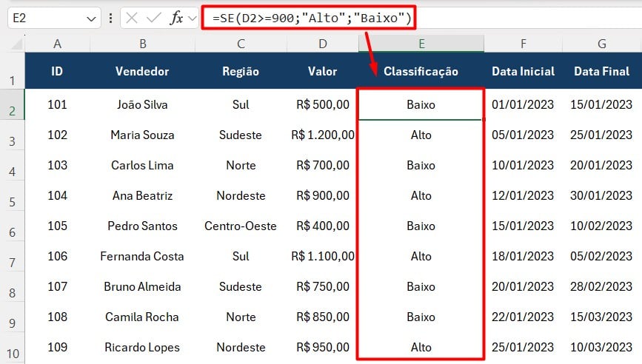Select the R$ 900,00 value cell

click(323, 195)
